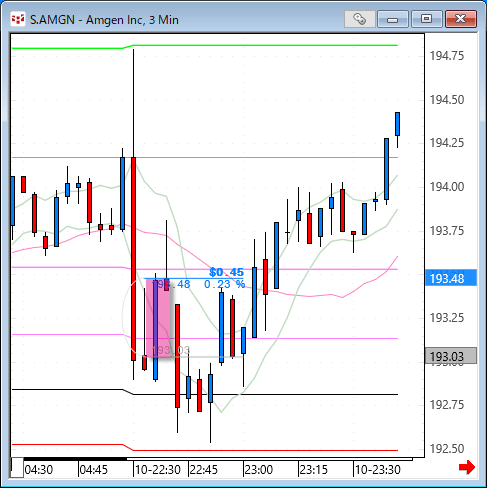Click the pink shaded measurement box
Viewport: 487px width, 488px height.
(158, 318)
